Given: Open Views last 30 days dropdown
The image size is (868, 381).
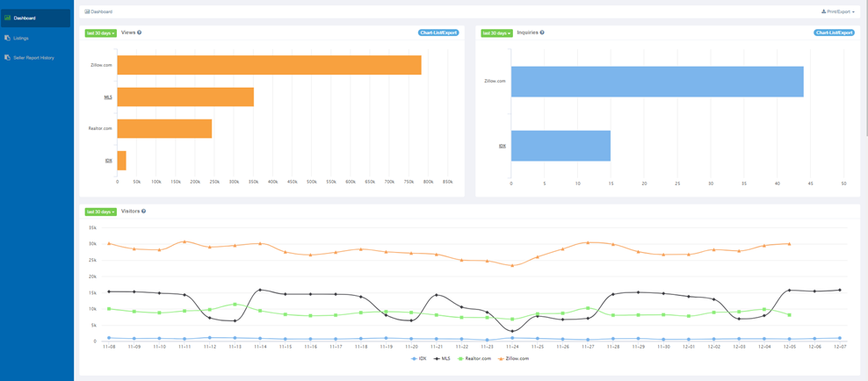Looking at the screenshot, I should pos(101,33).
